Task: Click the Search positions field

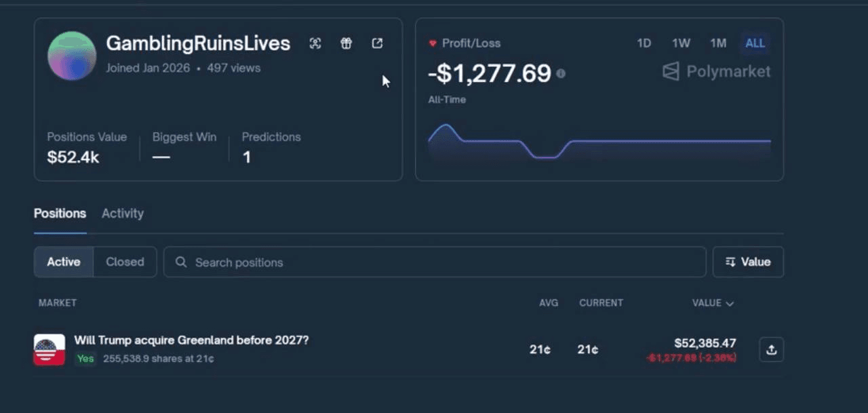Action: 434,262
